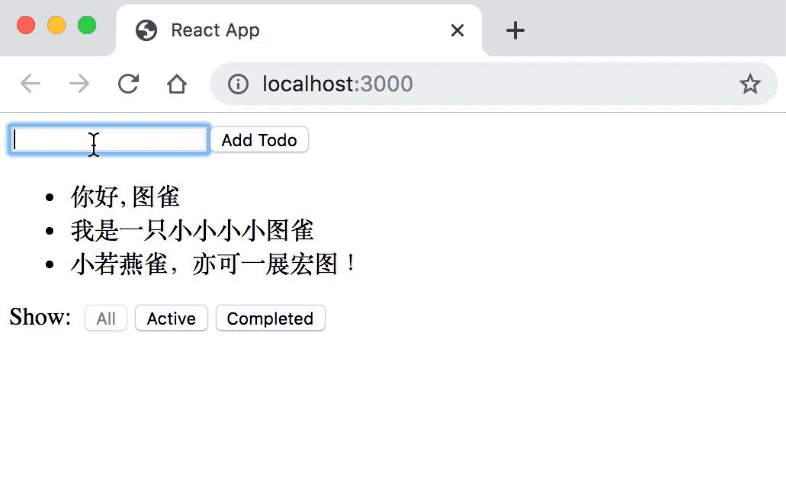Click the globe favicon on React App tab

click(146, 31)
